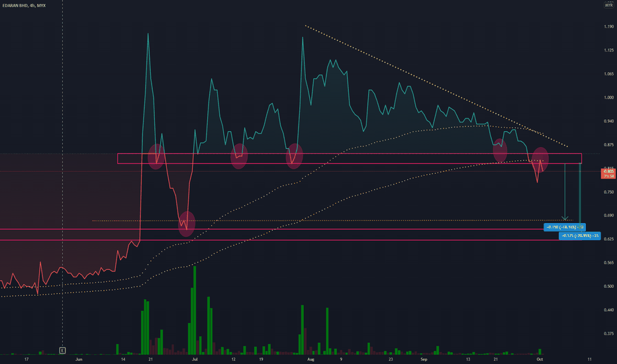This screenshot has height=364, width=617.
Task: Click the Oct date label on time axis
Action: pyautogui.click(x=540, y=359)
